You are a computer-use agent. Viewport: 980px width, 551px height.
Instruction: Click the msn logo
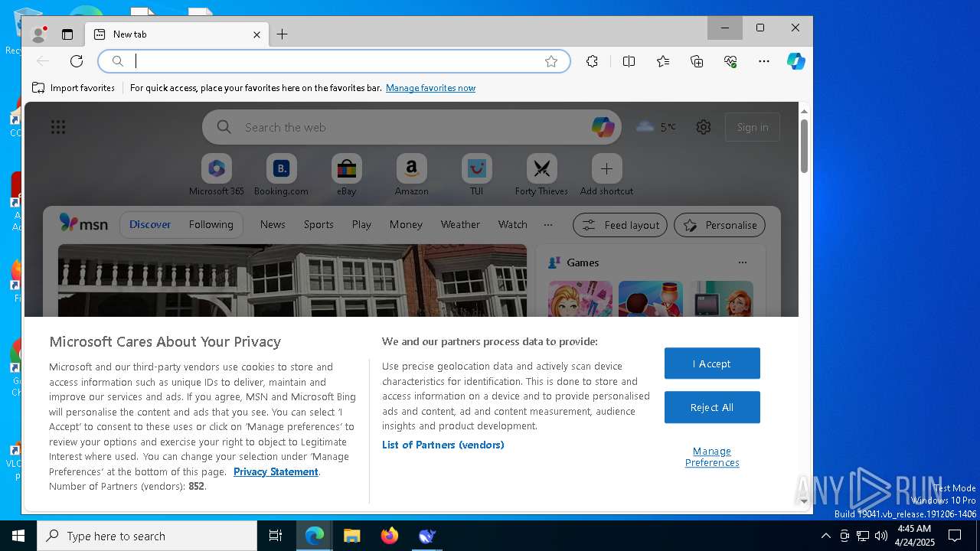83,223
